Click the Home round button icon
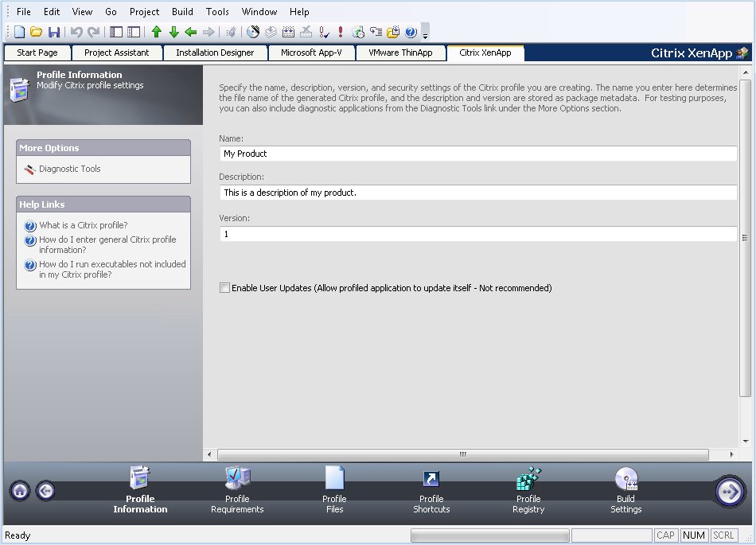This screenshot has width=756, height=545. coord(20,491)
